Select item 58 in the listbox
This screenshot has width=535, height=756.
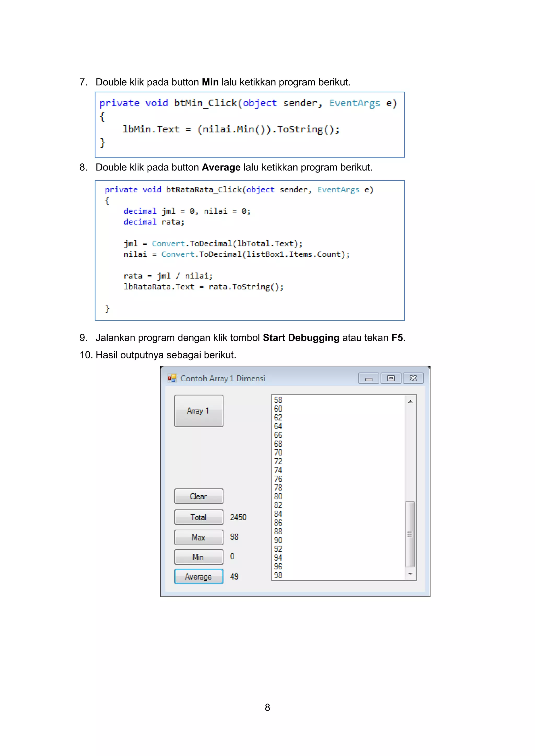tap(278, 400)
